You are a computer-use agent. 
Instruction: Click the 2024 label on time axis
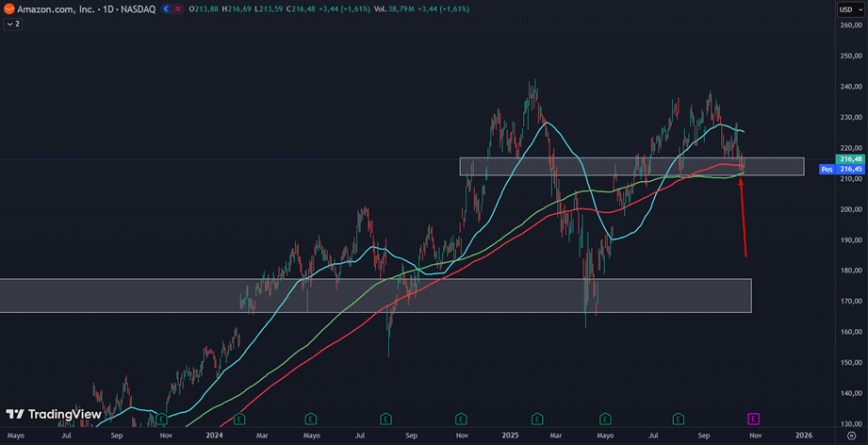(214, 436)
